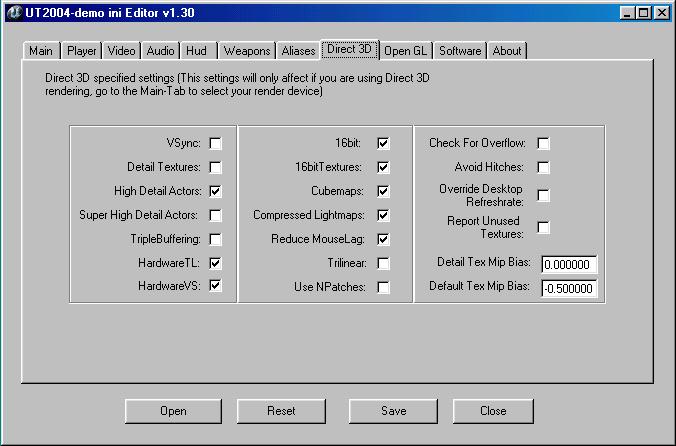Maximize the ini Editor window
This screenshot has width=676, height=446.
[x=643, y=13]
